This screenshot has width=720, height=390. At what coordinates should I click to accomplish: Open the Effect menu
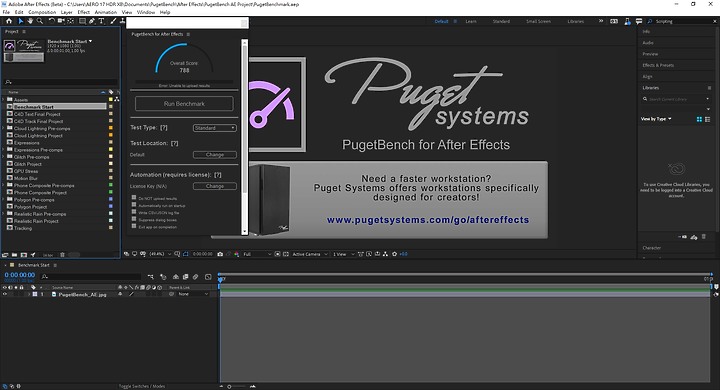coord(84,12)
